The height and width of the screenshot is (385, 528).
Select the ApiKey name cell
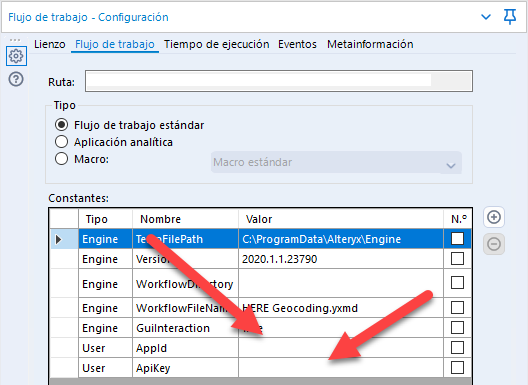[x=185, y=367]
